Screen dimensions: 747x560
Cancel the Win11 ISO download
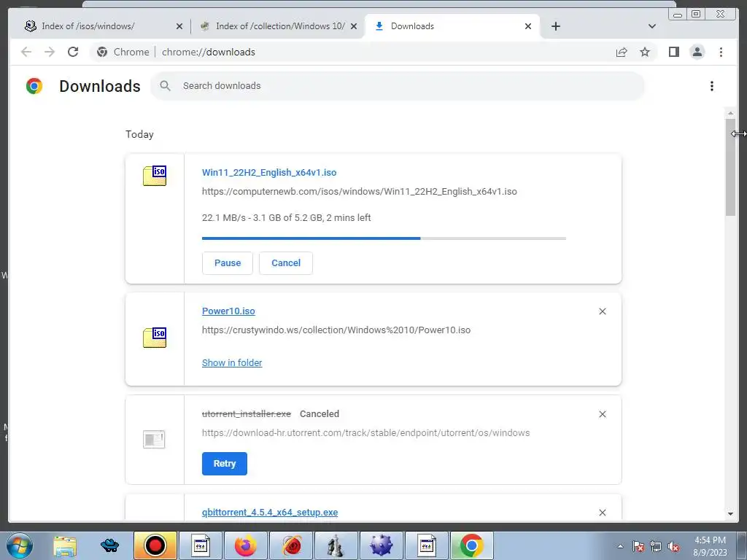point(286,262)
